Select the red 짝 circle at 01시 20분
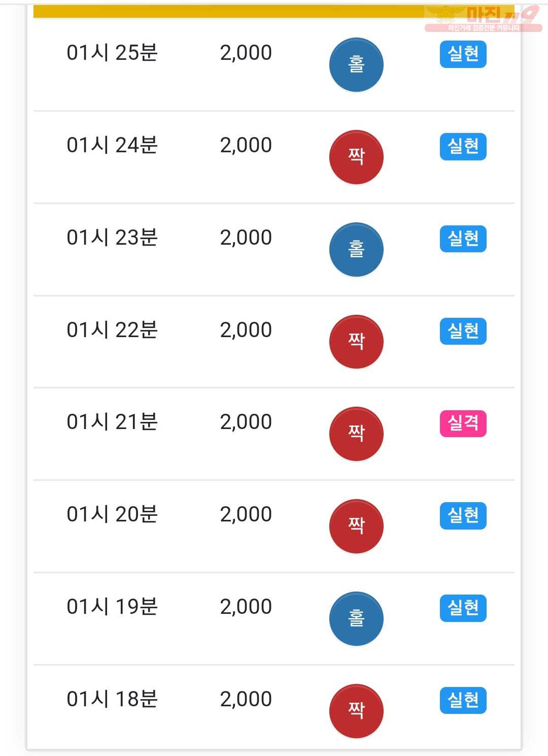 pyautogui.click(x=356, y=526)
